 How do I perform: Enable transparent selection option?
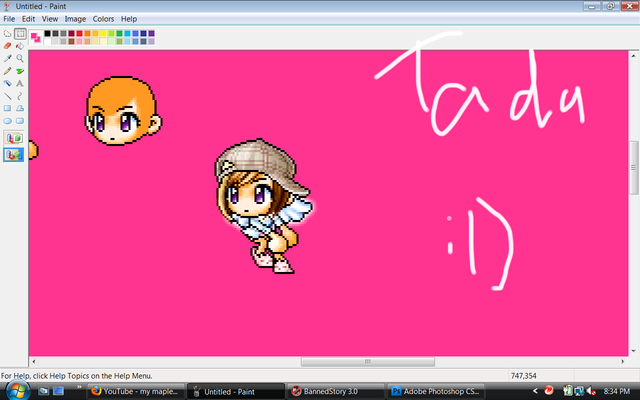click(13, 155)
